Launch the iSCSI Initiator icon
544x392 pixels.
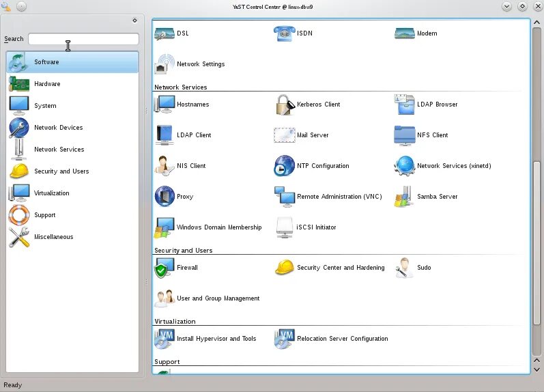coord(285,227)
